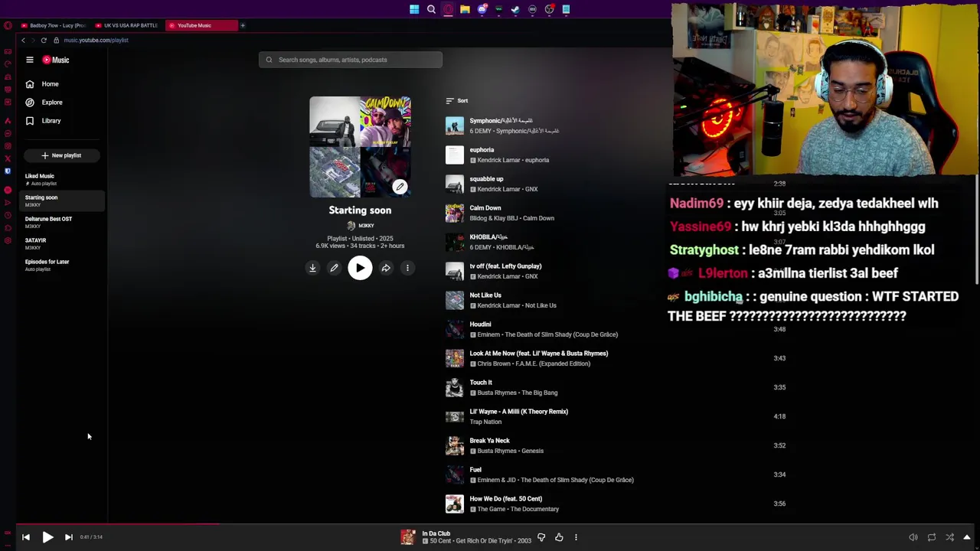The image size is (980, 551).
Task: Like the In Da Club song
Action: tap(559, 537)
